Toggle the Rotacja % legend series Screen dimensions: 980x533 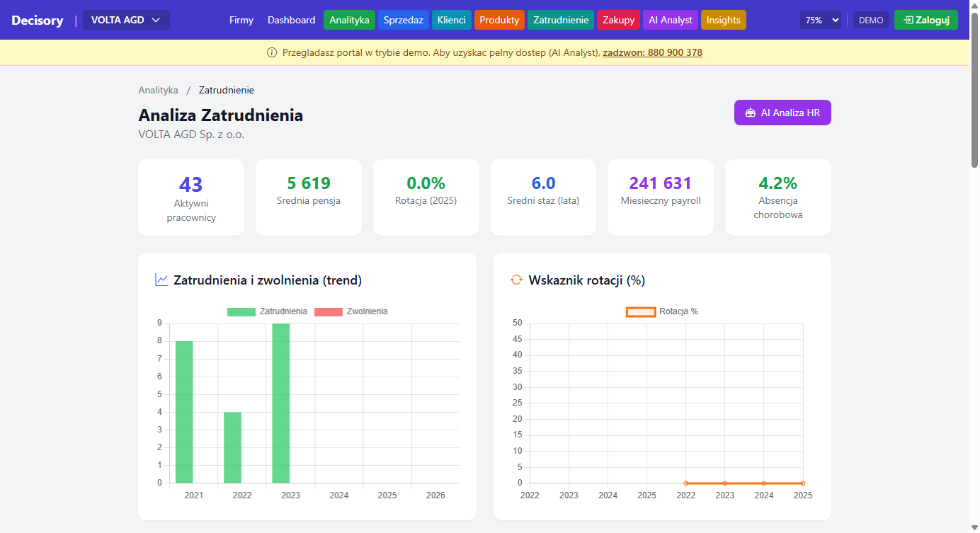[662, 311]
